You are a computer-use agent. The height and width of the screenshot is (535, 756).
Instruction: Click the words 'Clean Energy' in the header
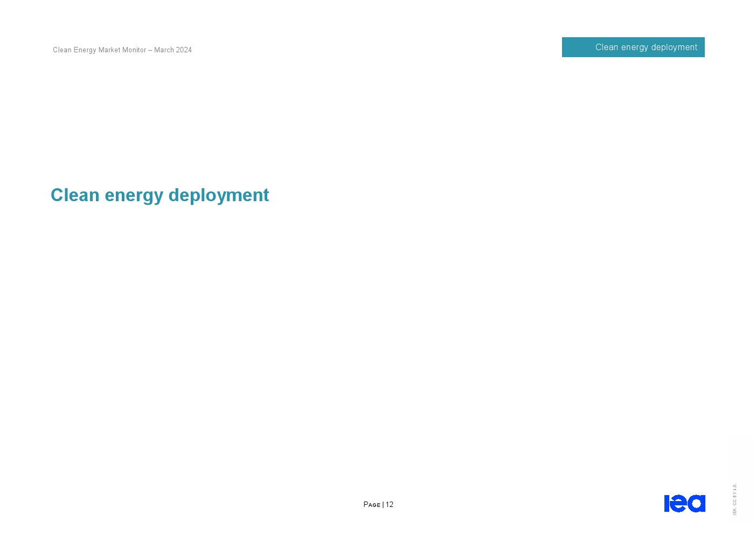[74, 50]
